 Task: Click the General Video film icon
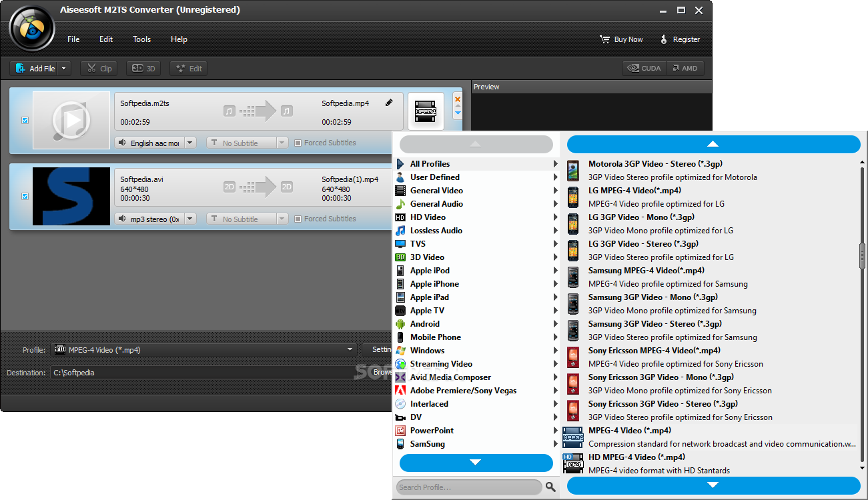[x=400, y=191]
